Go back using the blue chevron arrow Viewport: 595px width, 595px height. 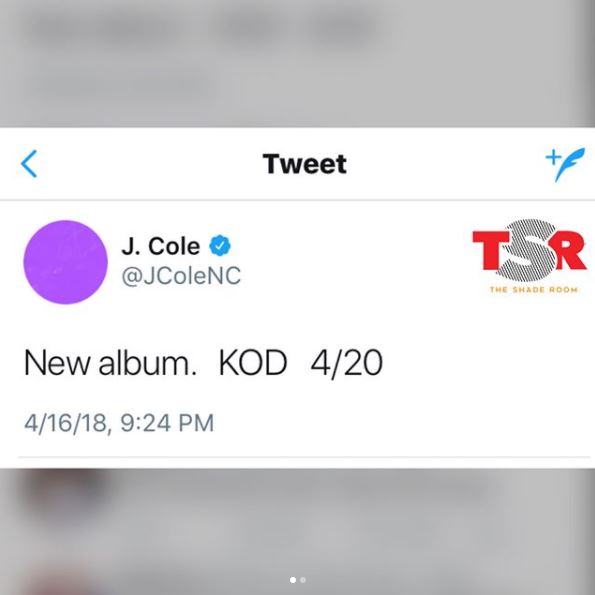coord(29,164)
